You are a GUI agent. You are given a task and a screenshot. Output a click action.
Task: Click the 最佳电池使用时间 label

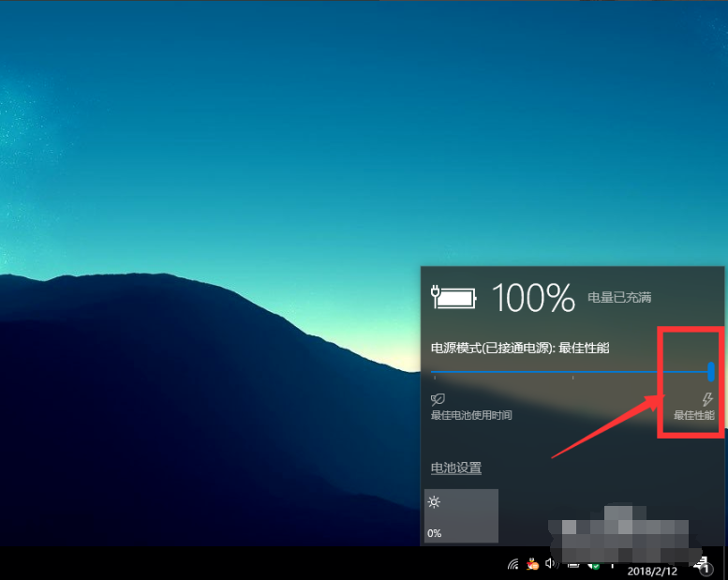(471, 415)
